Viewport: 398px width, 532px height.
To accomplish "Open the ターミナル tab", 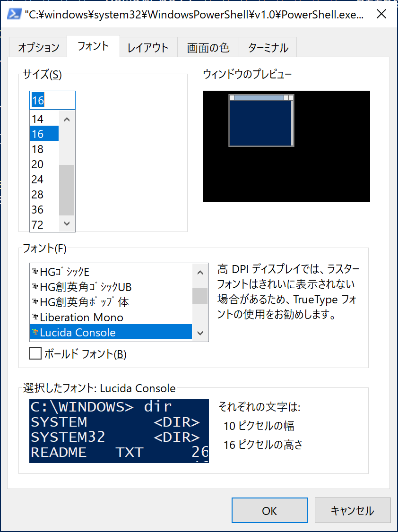I will 268,48.
